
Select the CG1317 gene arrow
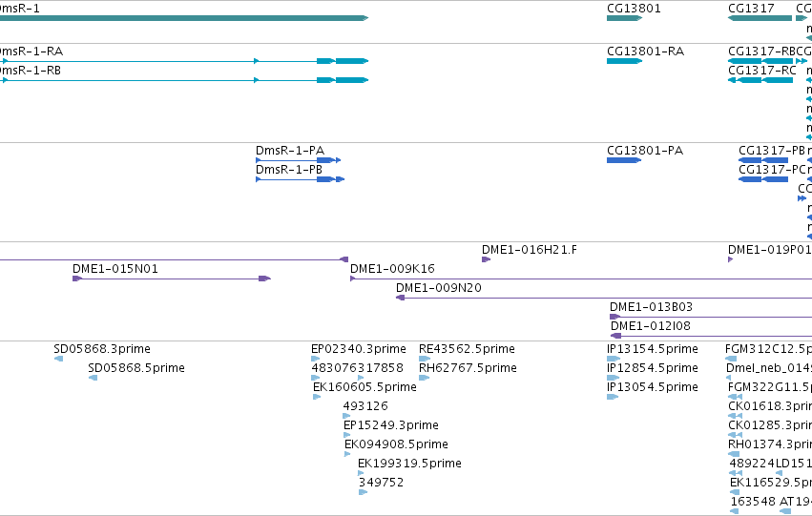click(x=760, y=18)
